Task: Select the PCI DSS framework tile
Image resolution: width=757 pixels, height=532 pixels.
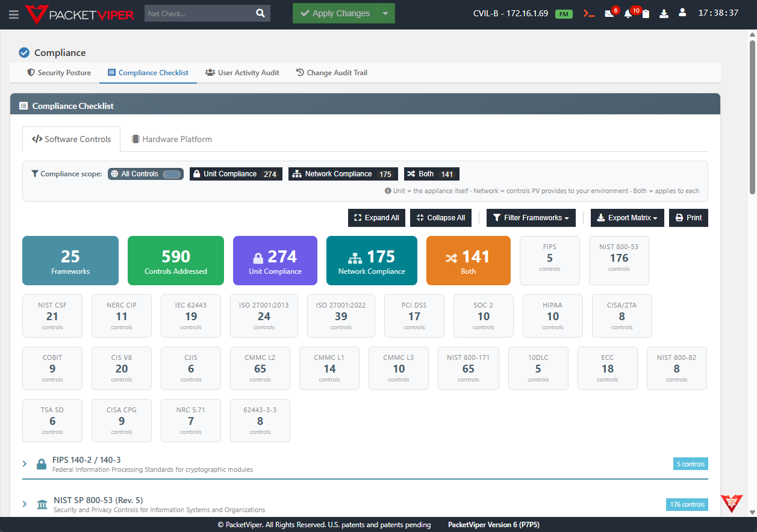Action: point(414,316)
